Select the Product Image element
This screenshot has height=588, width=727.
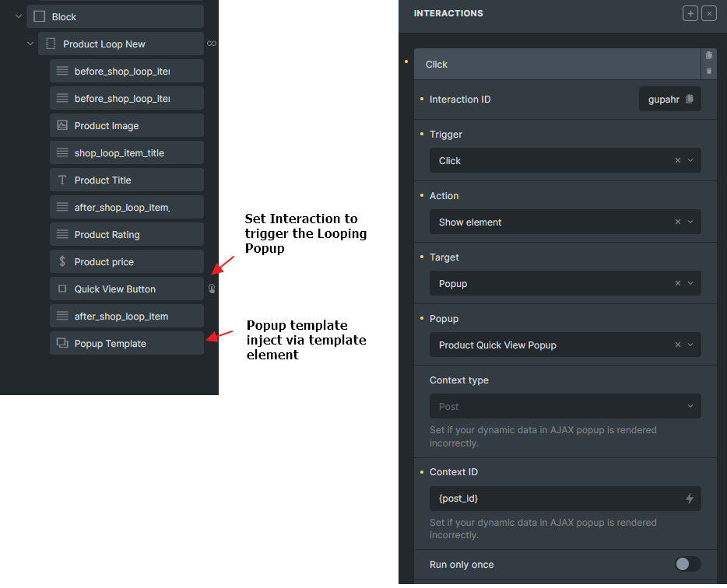tap(126, 126)
